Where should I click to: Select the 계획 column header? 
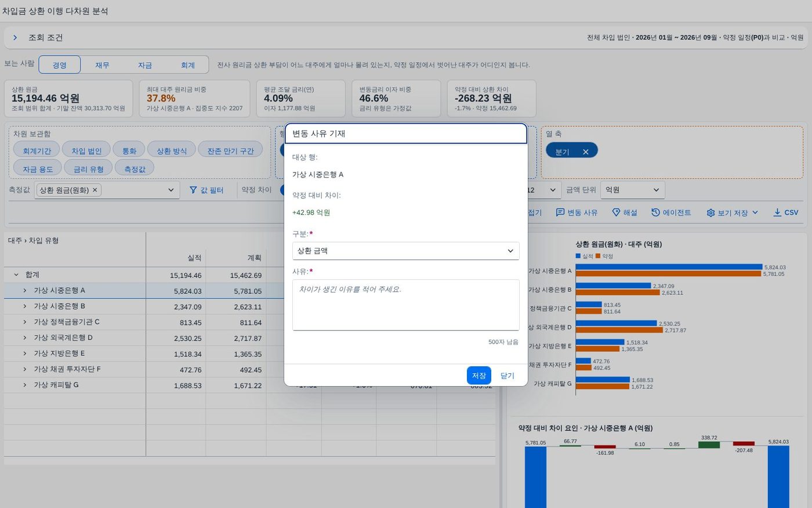(236, 258)
